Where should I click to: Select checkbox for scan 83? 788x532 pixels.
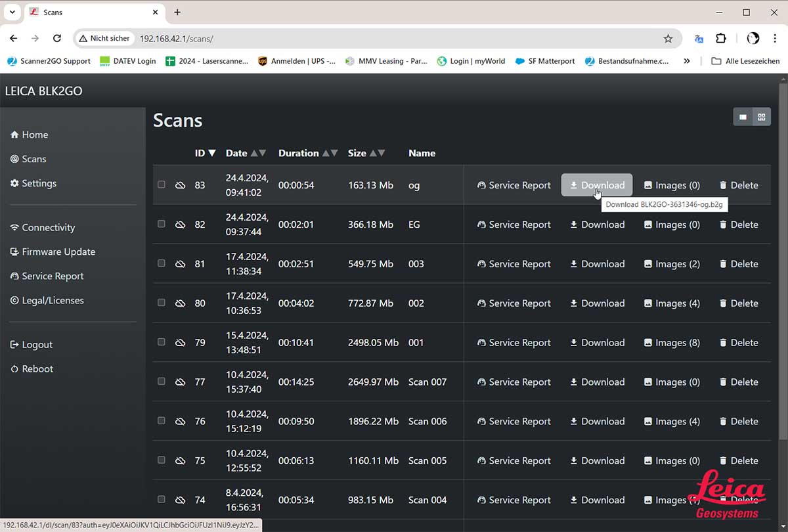[162, 185]
